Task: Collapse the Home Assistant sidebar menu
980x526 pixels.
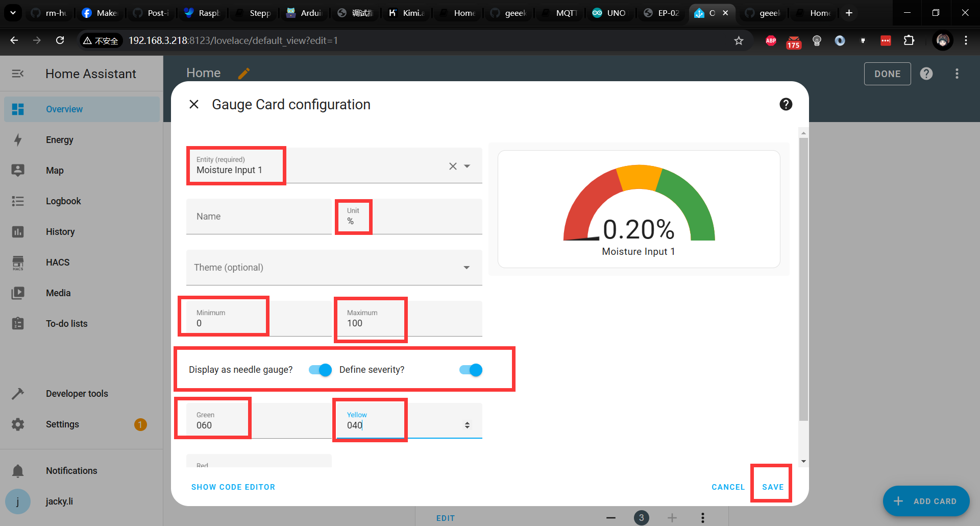Action: click(18, 74)
